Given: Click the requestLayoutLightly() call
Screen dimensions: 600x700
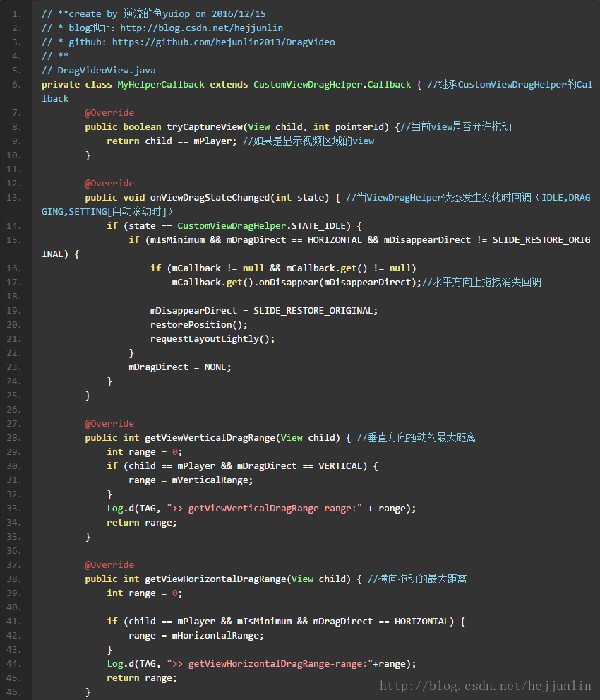Looking at the screenshot, I should point(212,338).
